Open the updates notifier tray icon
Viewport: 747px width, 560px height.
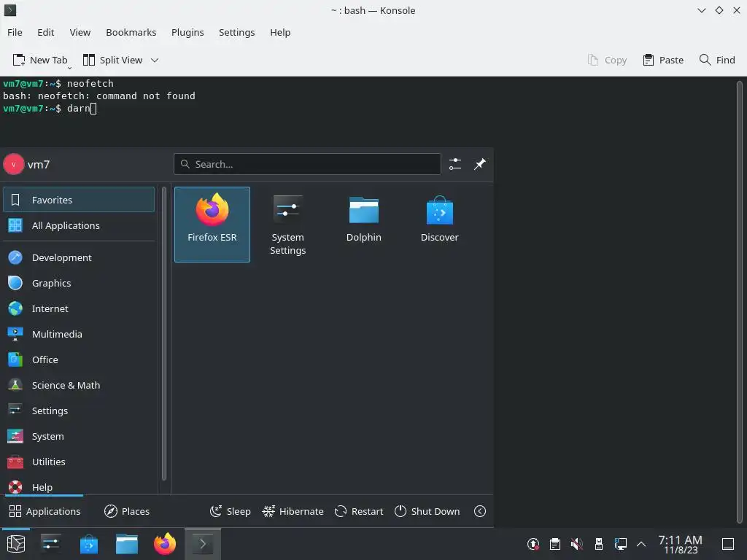533,544
